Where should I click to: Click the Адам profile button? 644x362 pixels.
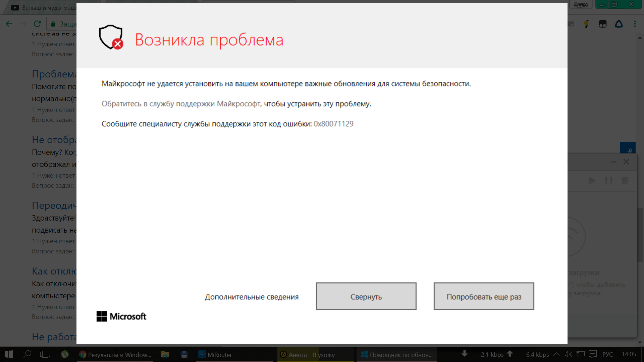tap(580, 5)
